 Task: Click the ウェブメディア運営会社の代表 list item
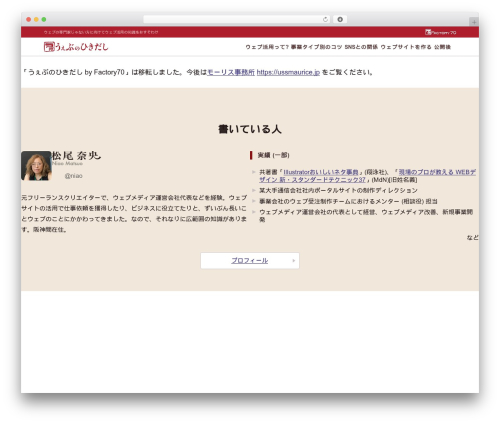[366, 216]
